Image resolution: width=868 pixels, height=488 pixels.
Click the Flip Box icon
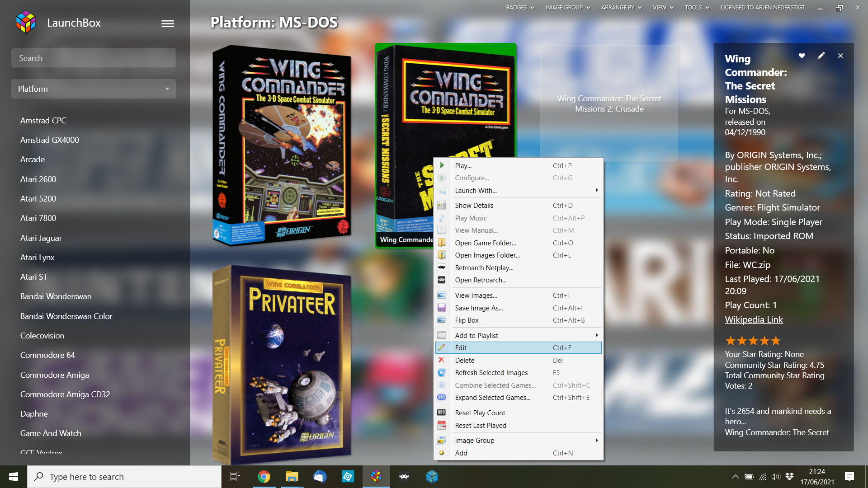442,320
